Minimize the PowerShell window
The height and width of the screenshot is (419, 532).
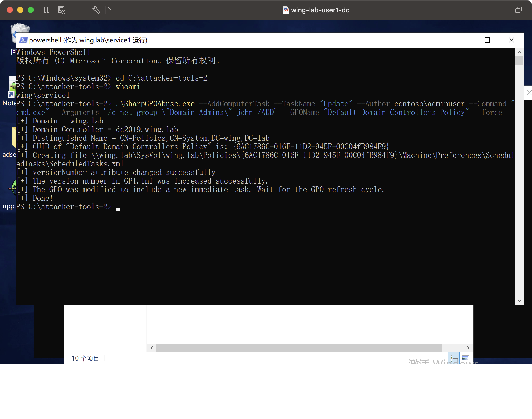coord(464,40)
